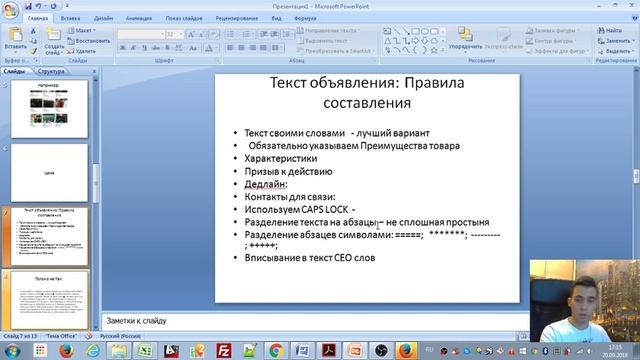Close the slides thumbnail pane
640x360 pixels.
coord(94,71)
